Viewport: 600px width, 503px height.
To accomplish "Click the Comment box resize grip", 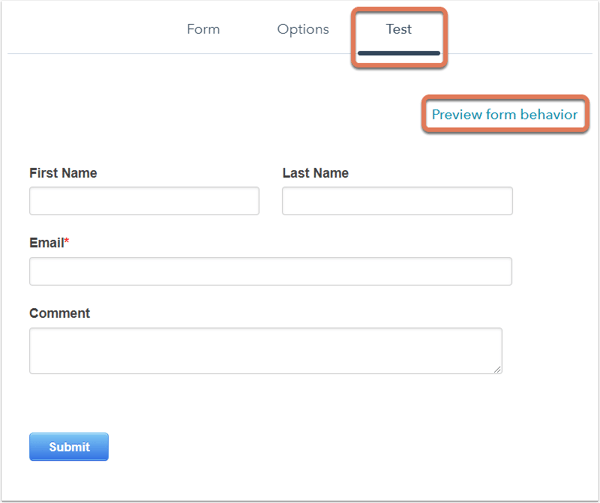I will point(497,369).
